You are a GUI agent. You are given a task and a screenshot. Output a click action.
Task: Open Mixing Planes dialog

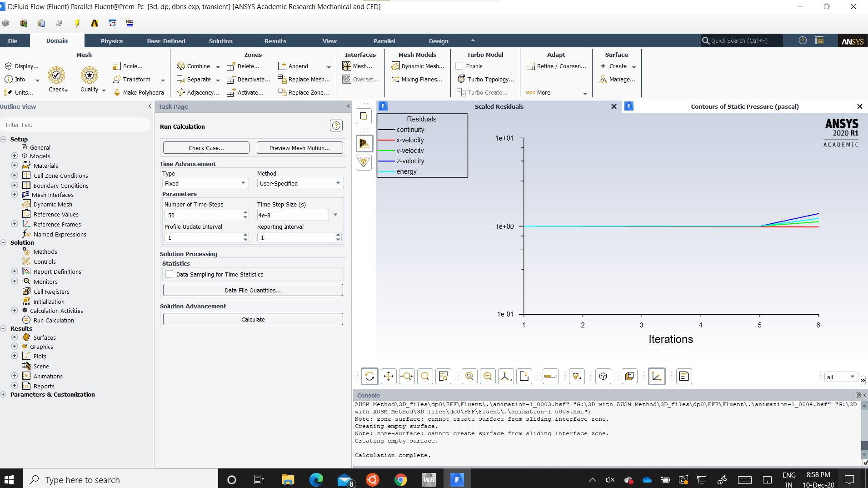click(x=417, y=79)
